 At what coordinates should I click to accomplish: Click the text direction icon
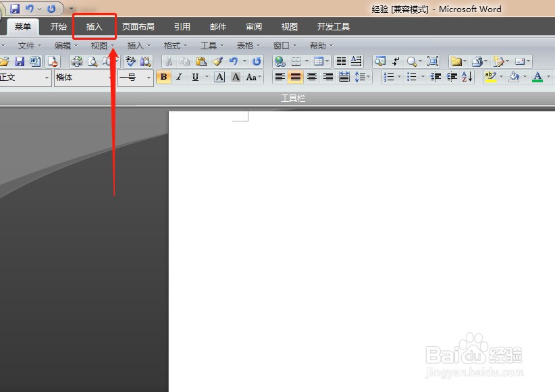coord(356,61)
